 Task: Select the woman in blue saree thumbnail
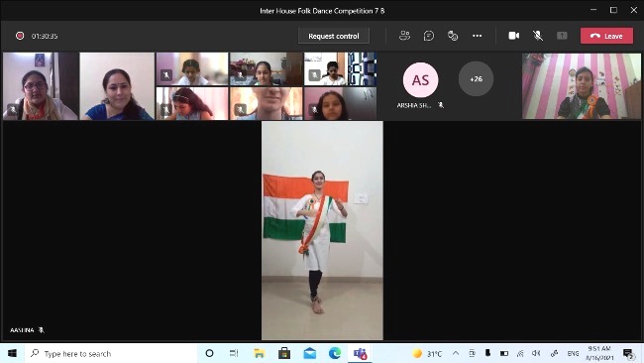(x=117, y=86)
